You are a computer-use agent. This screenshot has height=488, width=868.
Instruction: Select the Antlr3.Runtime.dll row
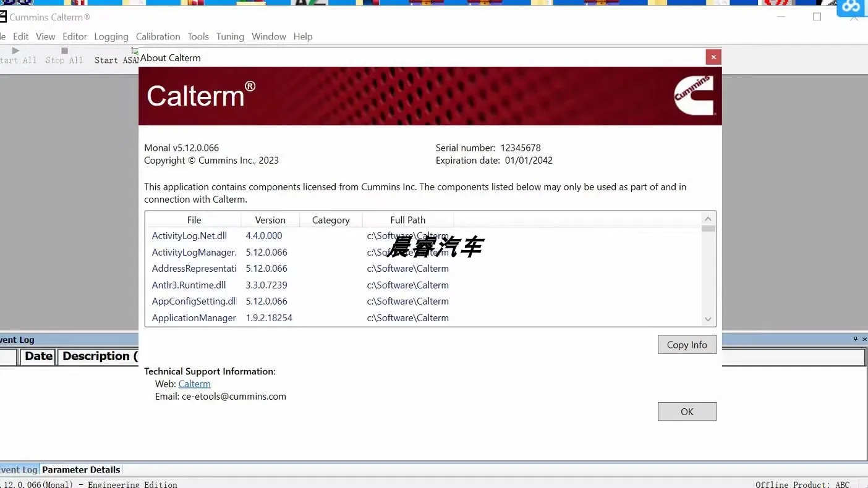423,285
